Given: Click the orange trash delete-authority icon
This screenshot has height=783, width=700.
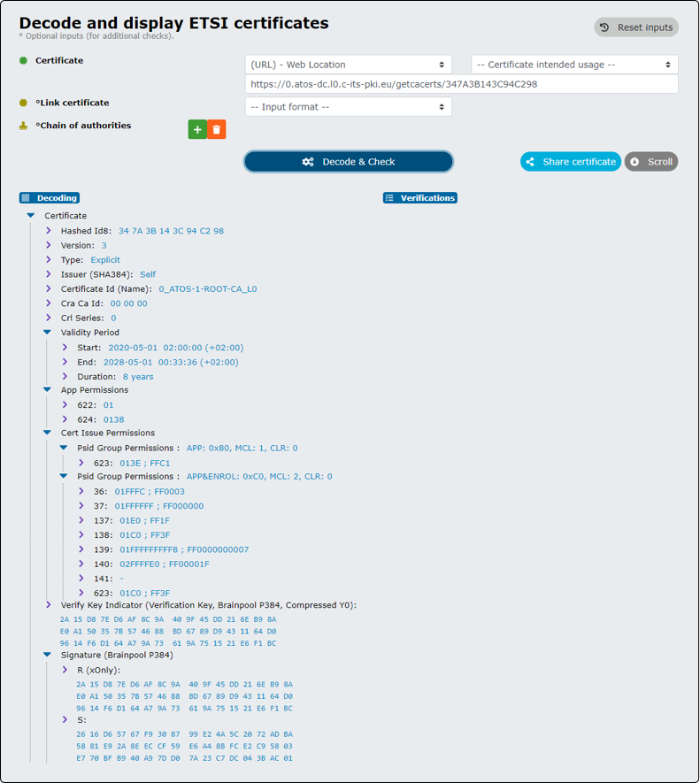Looking at the screenshot, I should pyautogui.click(x=216, y=129).
